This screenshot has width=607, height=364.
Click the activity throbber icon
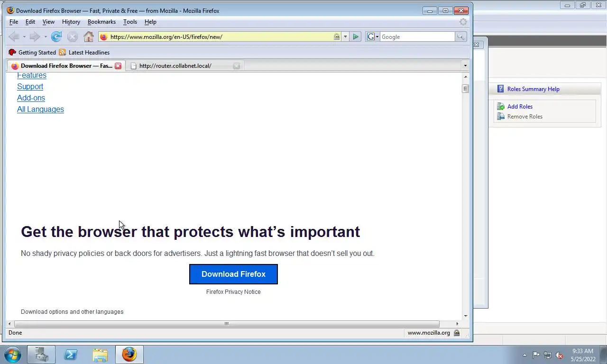(x=463, y=22)
